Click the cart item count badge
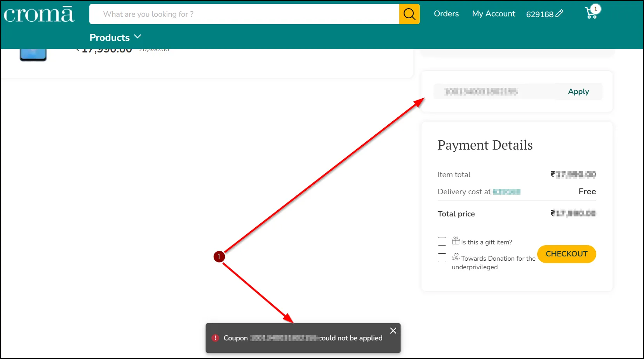The height and width of the screenshot is (359, 644). pyautogui.click(x=596, y=9)
